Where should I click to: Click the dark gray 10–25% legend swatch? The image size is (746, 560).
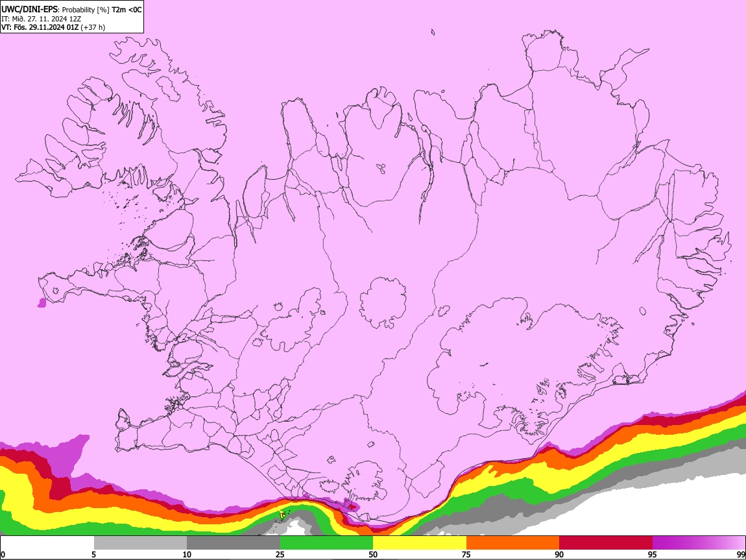pos(234,543)
